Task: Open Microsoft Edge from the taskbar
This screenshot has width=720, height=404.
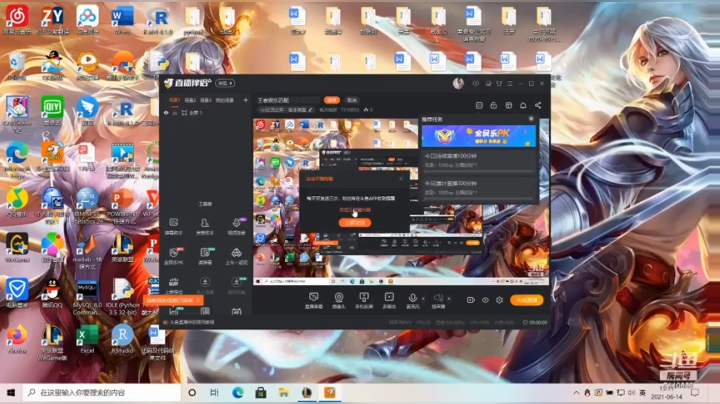Action: click(238, 393)
